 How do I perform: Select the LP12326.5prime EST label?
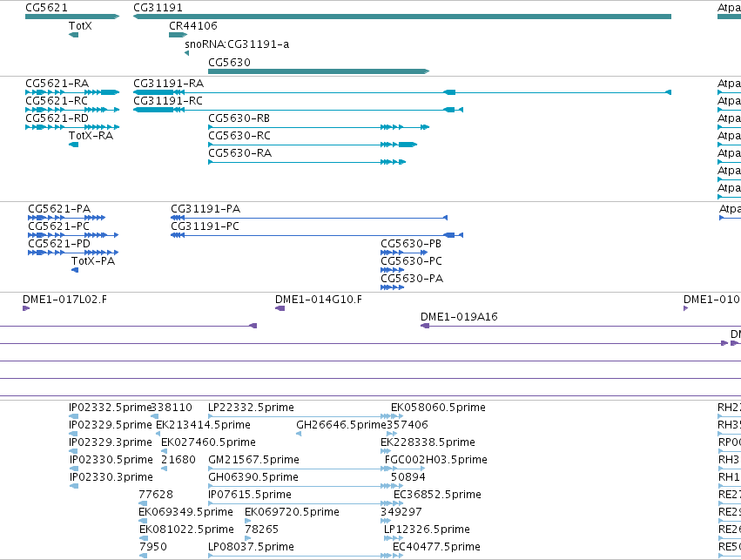[x=427, y=530]
